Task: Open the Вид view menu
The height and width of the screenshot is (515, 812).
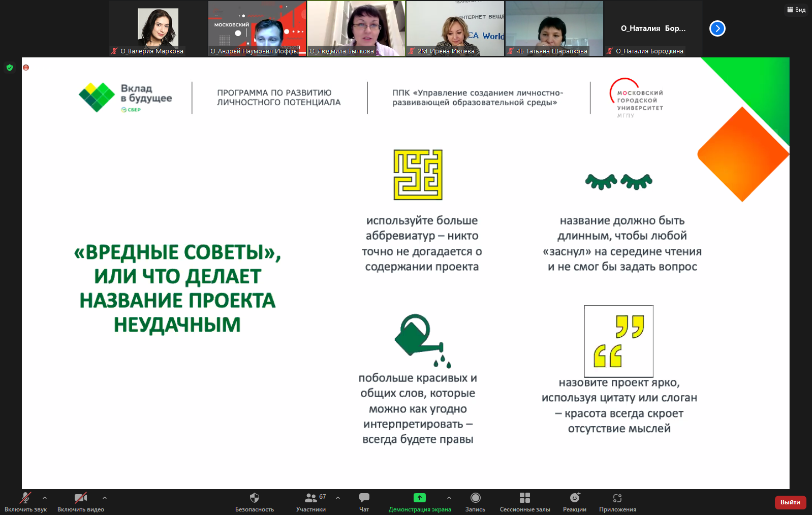Action: pos(796,10)
